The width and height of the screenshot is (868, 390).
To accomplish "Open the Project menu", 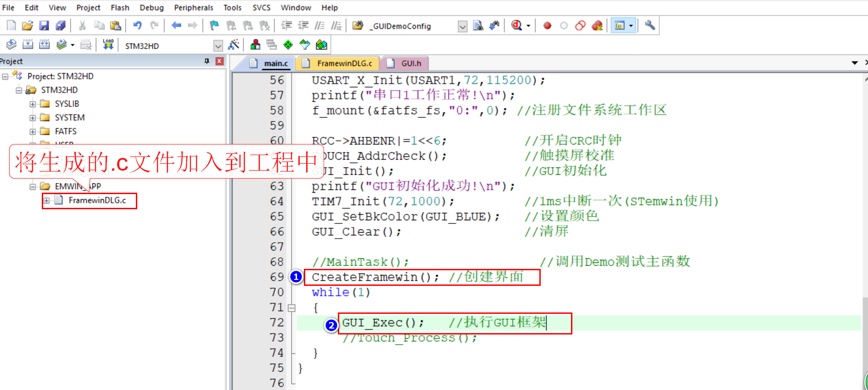I will [x=88, y=7].
